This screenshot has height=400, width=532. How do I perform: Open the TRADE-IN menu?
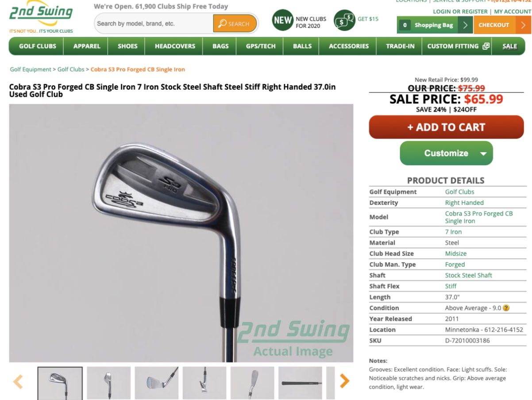400,46
